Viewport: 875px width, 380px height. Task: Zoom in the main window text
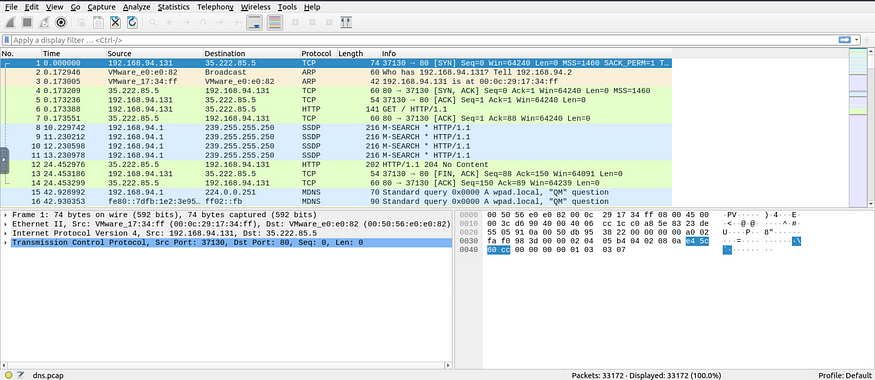point(295,23)
